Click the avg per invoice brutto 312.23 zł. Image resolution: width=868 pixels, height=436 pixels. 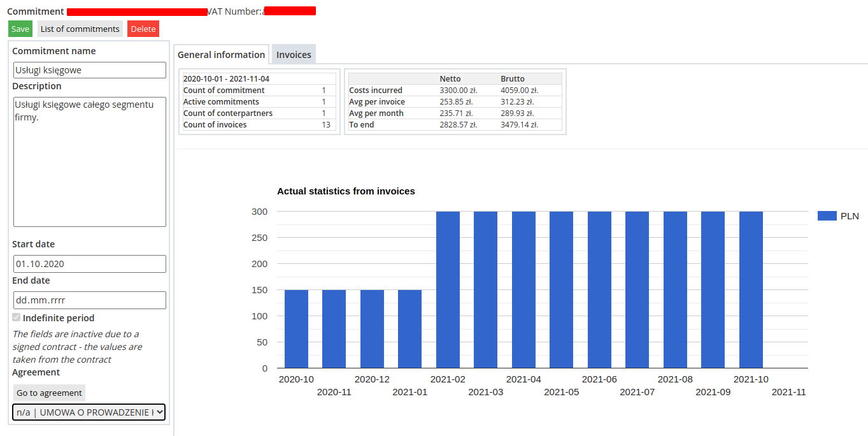[x=517, y=102]
